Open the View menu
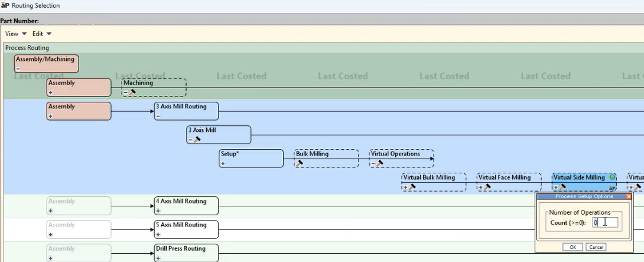 point(16,34)
